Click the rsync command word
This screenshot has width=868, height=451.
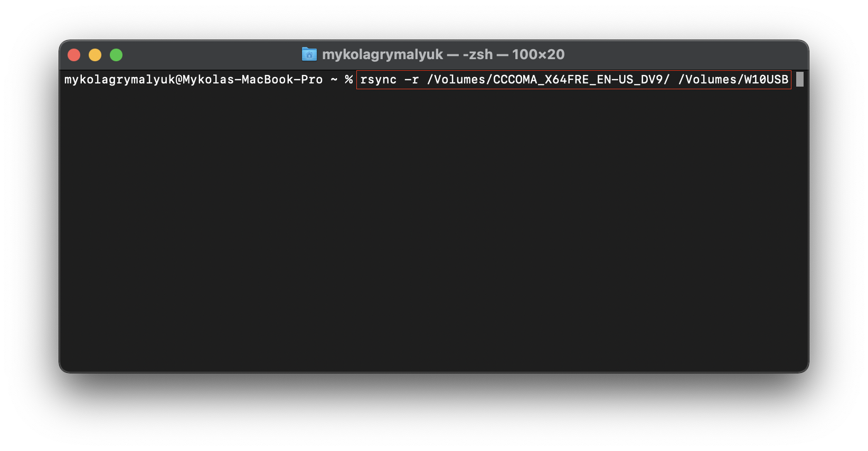tap(378, 80)
